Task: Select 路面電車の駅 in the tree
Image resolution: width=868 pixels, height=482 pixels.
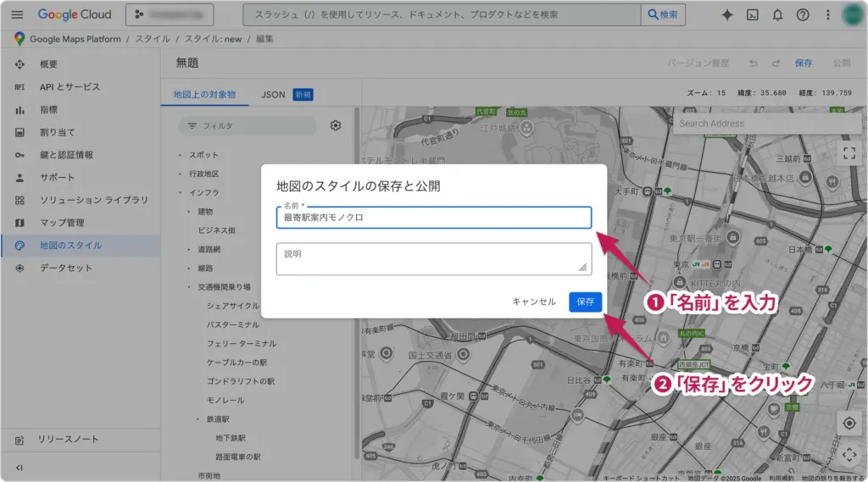Action: (x=238, y=457)
